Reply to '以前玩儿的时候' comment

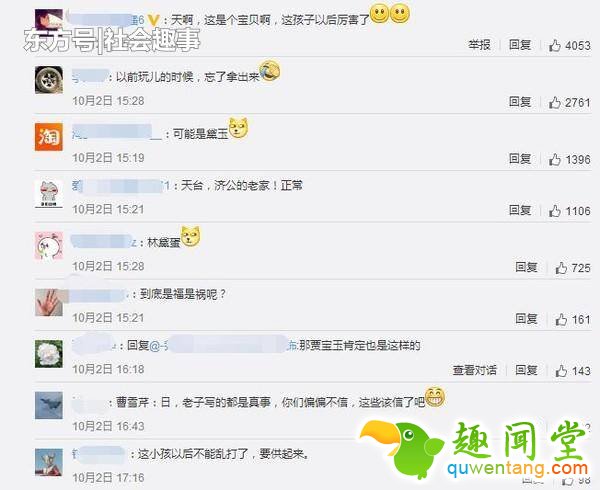coord(520,102)
